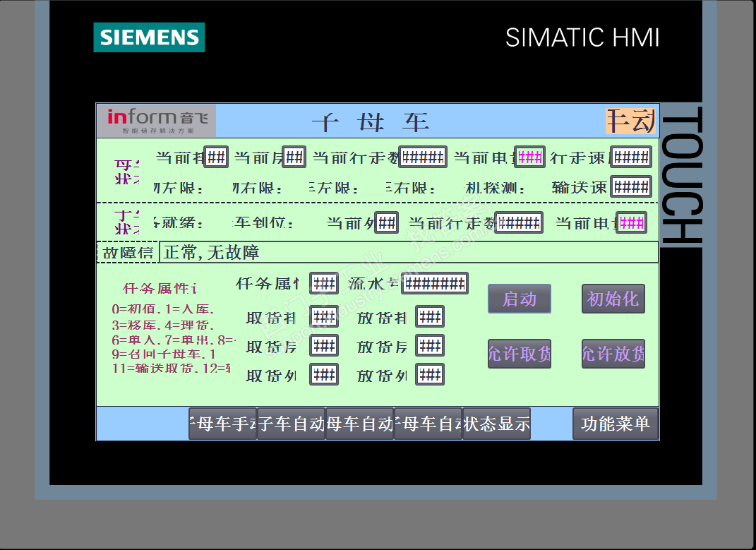This screenshot has width=756, height=550.
Task: Click the 允许取货 allow pickup button
Action: tap(520, 354)
